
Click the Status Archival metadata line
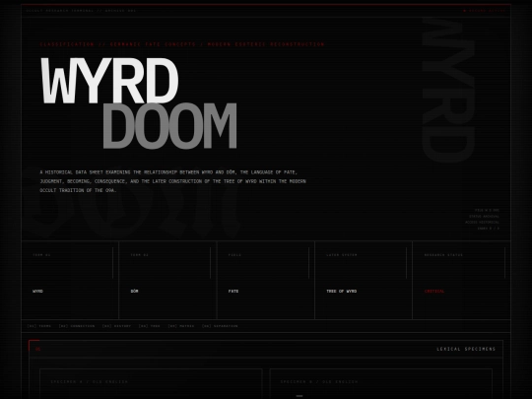[x=484, y=216]
